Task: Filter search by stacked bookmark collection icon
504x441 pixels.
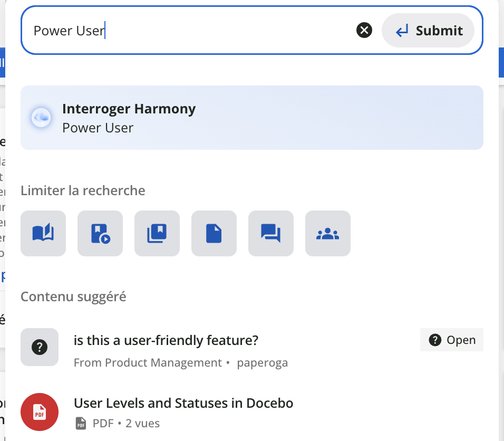Action: pyautogui.click(x=157, y=233)
